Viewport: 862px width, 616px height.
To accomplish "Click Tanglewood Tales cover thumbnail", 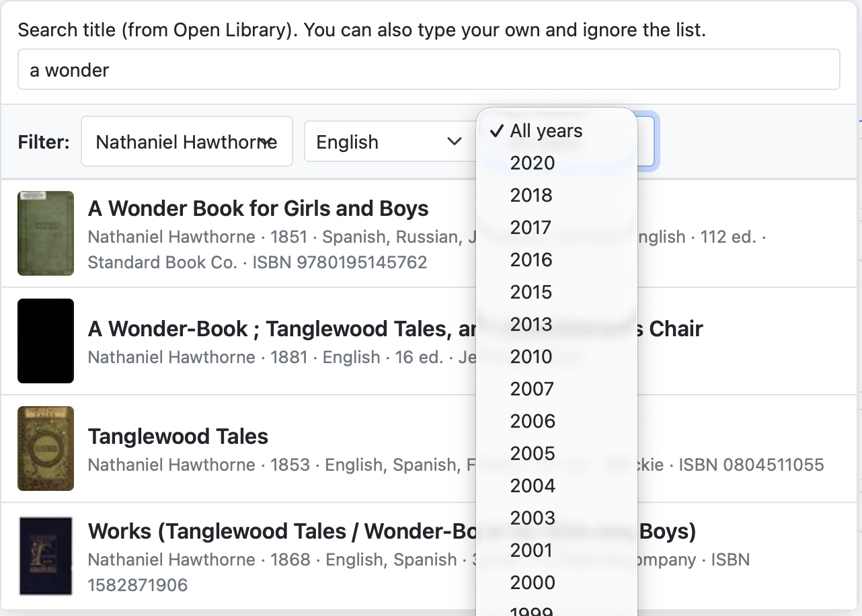I will click(x=46, y=449).
